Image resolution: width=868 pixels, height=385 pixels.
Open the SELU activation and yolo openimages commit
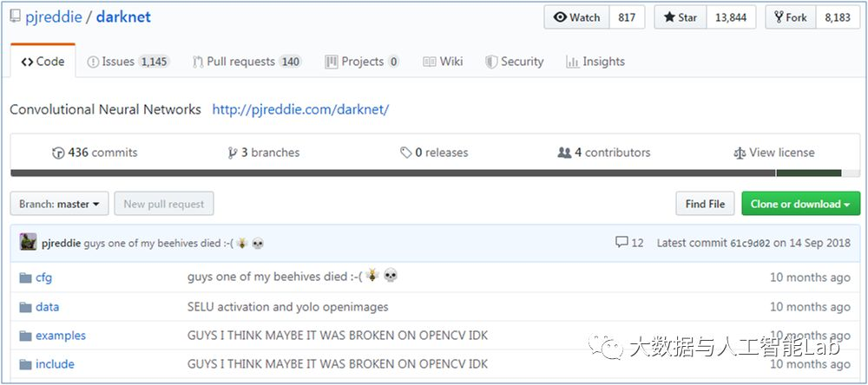pyautogui.click(x=288, y=307)
